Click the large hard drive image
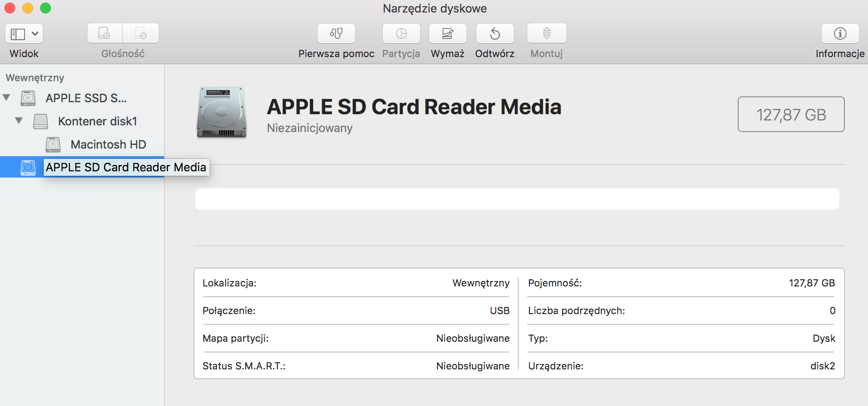 [x=222, y=112]
